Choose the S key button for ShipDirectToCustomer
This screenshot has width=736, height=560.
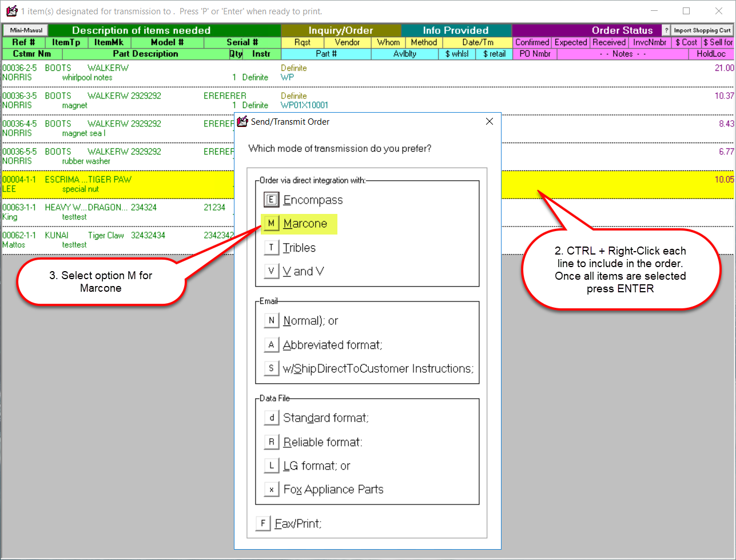tap(272, 368)
